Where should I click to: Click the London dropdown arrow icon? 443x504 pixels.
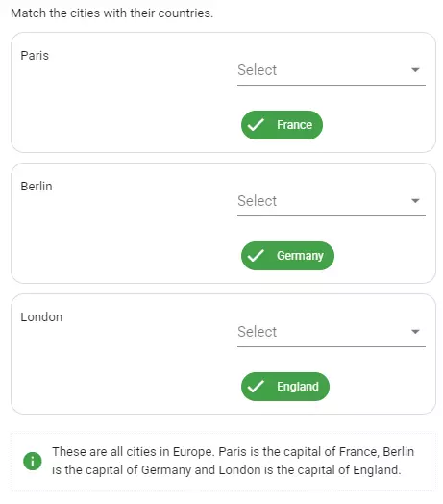415,332
